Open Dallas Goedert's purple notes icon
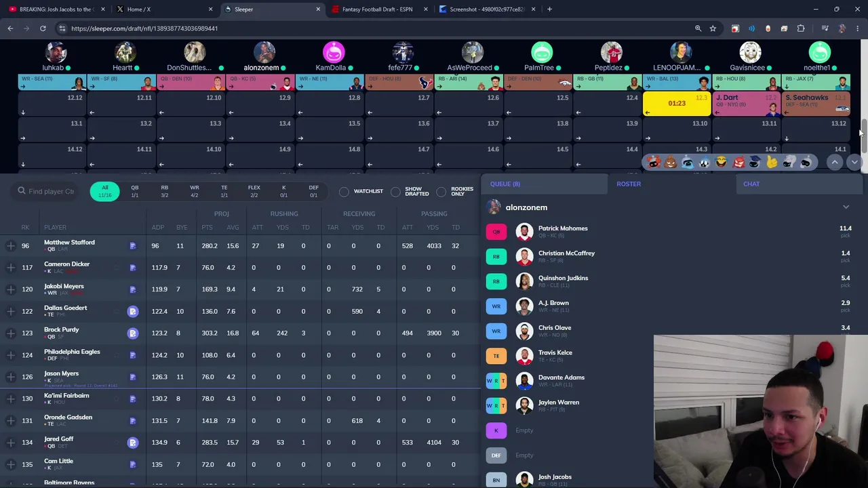Viewport: 868px width, 488px height. click(133, 312)
